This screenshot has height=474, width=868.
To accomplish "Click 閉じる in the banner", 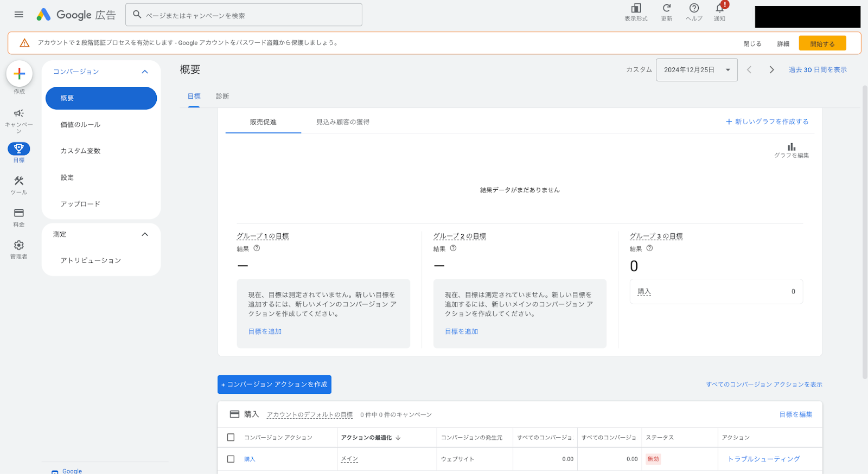I will point(752,44).
